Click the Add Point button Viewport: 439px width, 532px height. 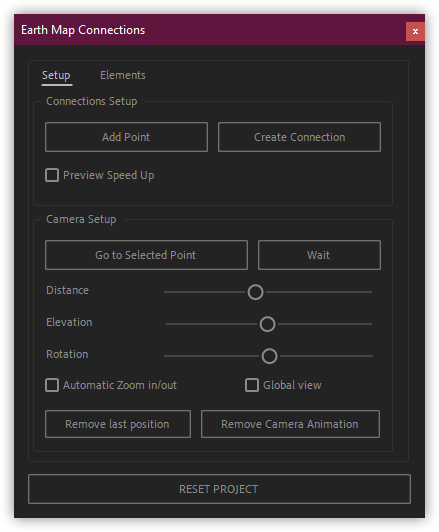126,137
